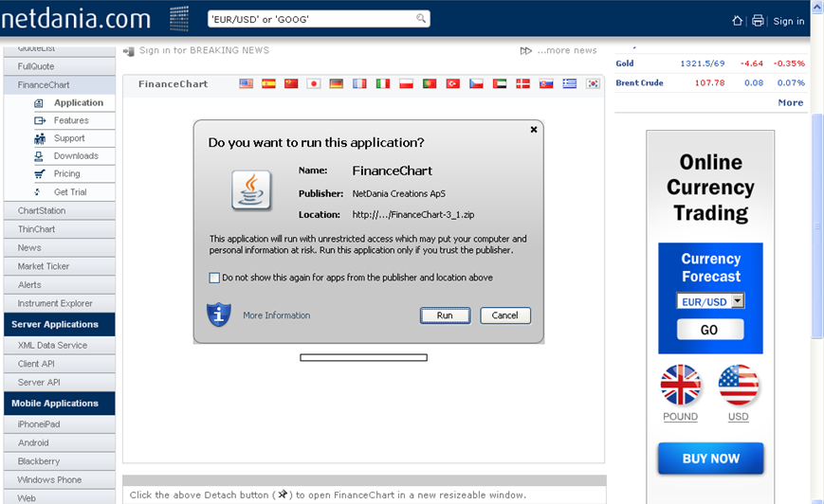Open Alerts in sidebar
The height and width of the screenshot is (504, 824).
click(60, 284)
